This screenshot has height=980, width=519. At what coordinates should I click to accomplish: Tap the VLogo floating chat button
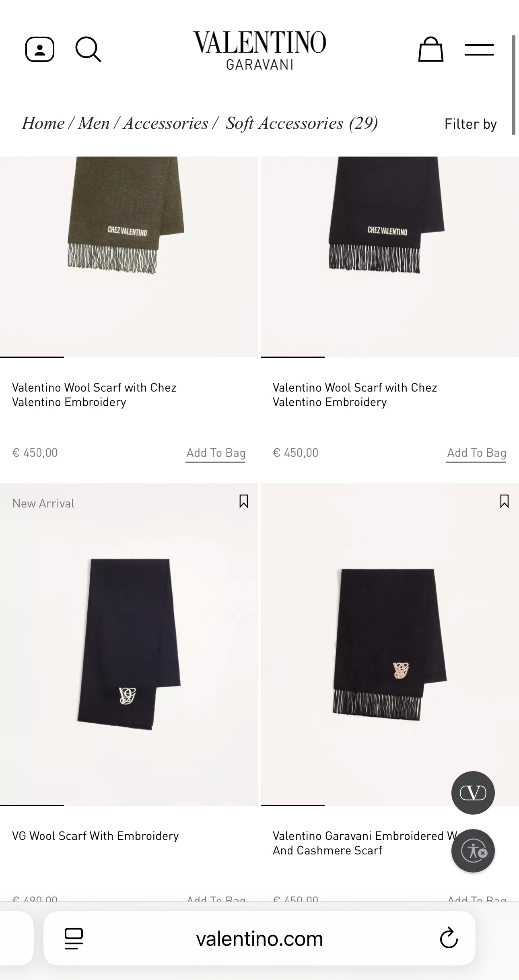click(473, 792)
